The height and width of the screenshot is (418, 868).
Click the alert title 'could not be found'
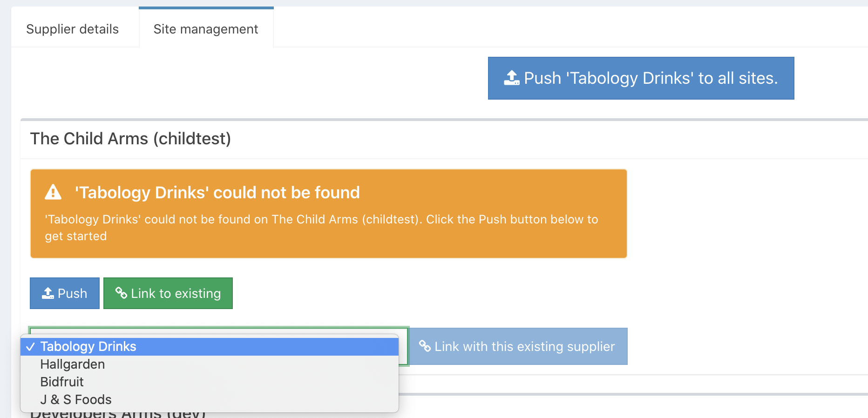point(217,192)
